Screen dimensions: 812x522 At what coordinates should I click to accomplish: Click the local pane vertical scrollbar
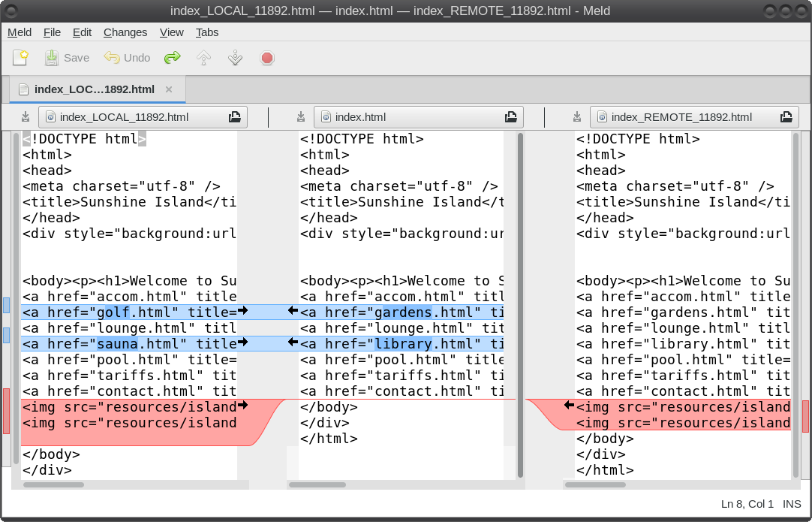(16, 298)
